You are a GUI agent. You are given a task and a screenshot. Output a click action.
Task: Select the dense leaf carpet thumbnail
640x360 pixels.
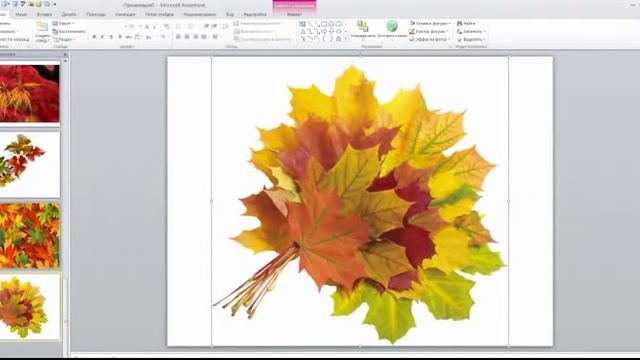[x=30, y=236]
